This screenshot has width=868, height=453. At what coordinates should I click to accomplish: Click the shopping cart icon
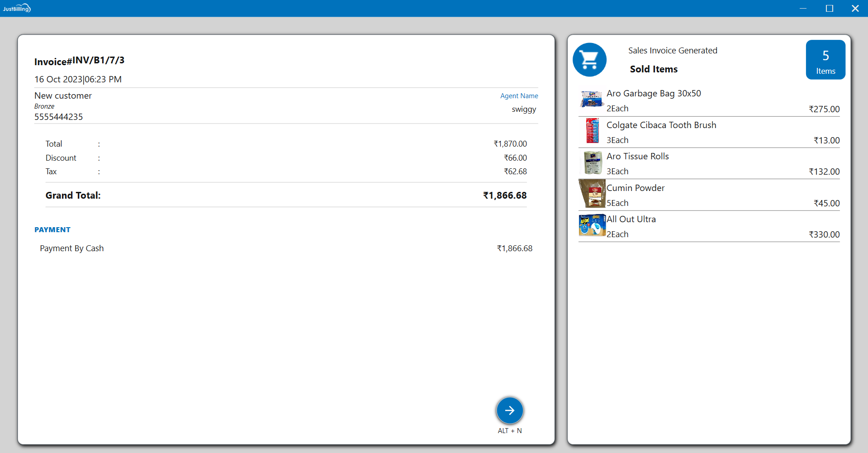589,60
